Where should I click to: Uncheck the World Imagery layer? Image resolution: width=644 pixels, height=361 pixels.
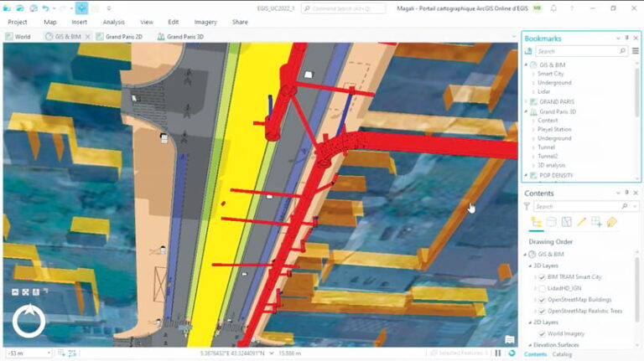point(542,334)
